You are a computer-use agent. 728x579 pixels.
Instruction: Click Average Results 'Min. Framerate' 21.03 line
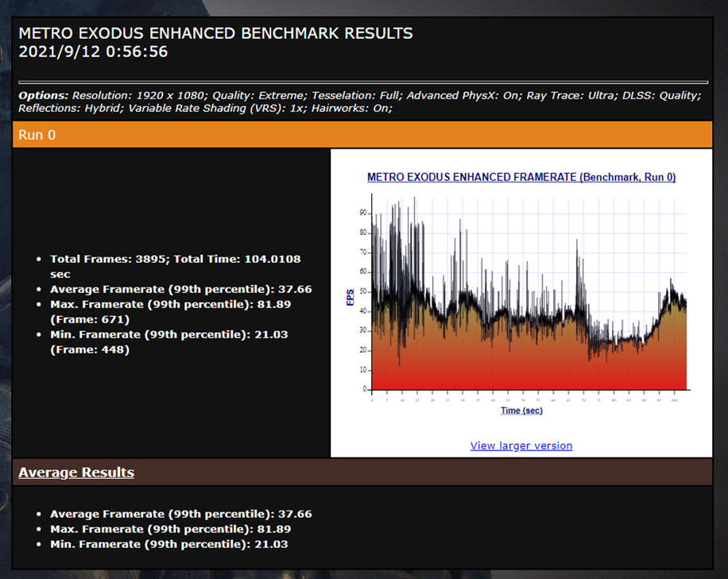(169, 544)
